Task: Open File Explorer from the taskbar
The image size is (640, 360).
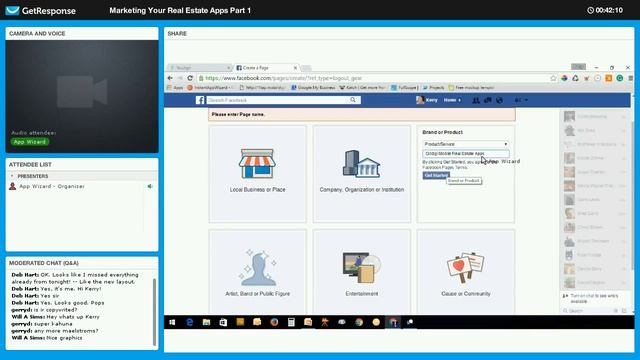Action: coord(207,322)
